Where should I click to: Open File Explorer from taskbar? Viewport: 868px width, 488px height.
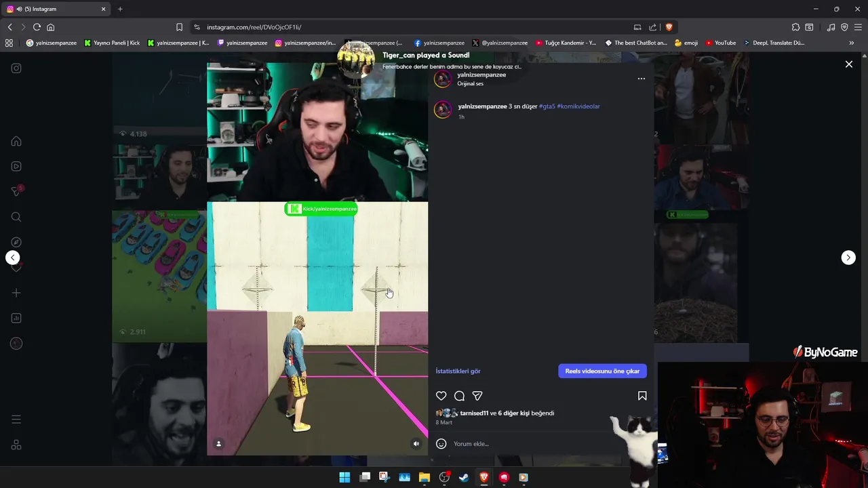click(425, 477)
